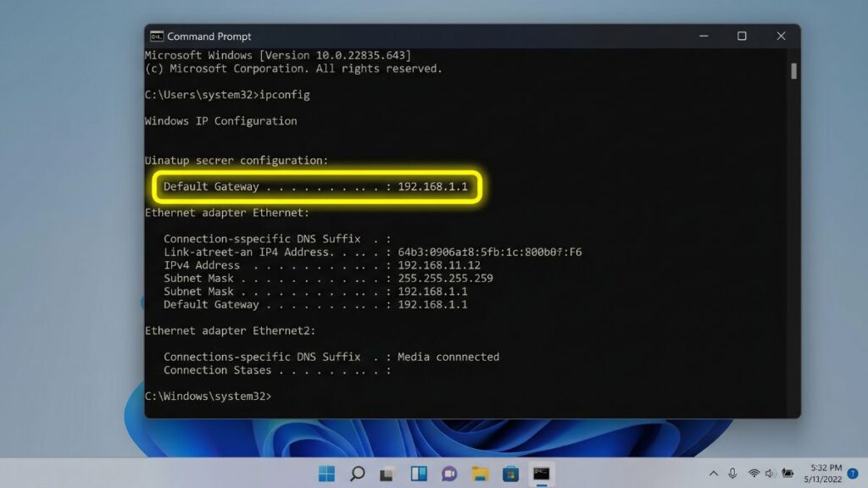Click IPv4 Address 192.168.11.12 value

coord(439,265)
